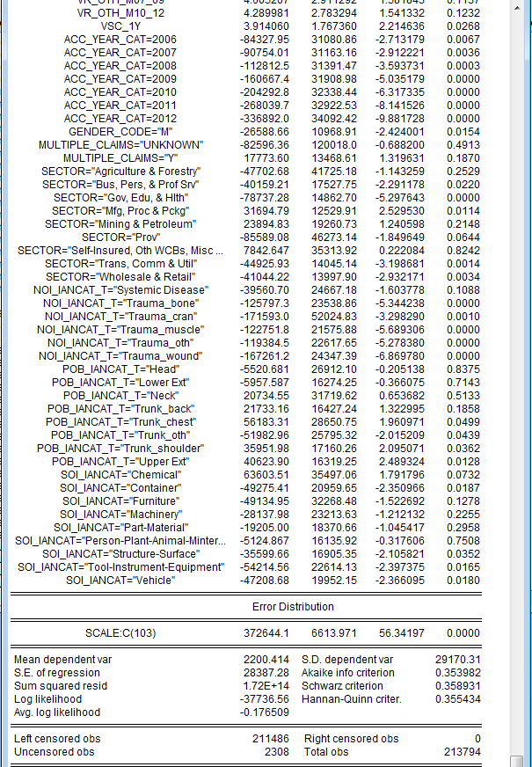Viewport: 532px width, 767px height.
Task: Select SECTOR="Prov" row label
Action: (x=120, y=237)
